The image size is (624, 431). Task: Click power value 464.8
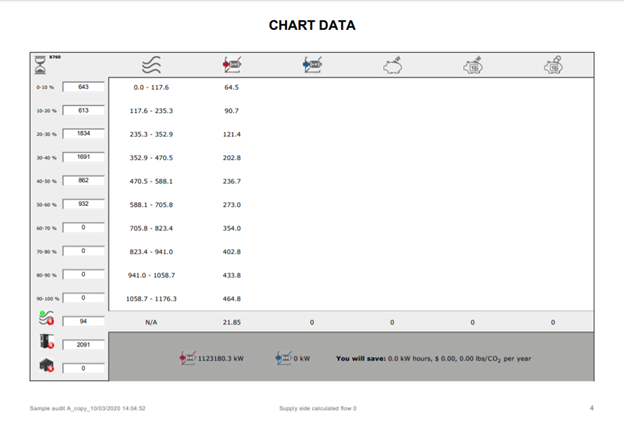click(x=232, y=298)
